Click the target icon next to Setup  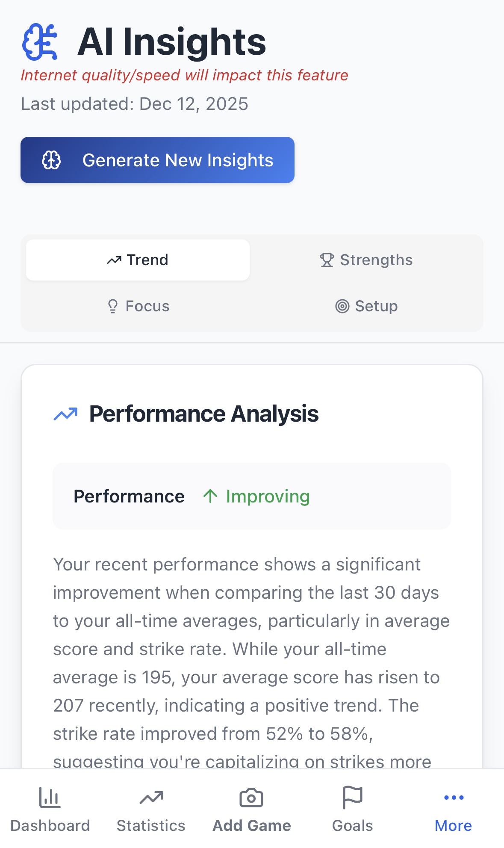tap(341, 306)
